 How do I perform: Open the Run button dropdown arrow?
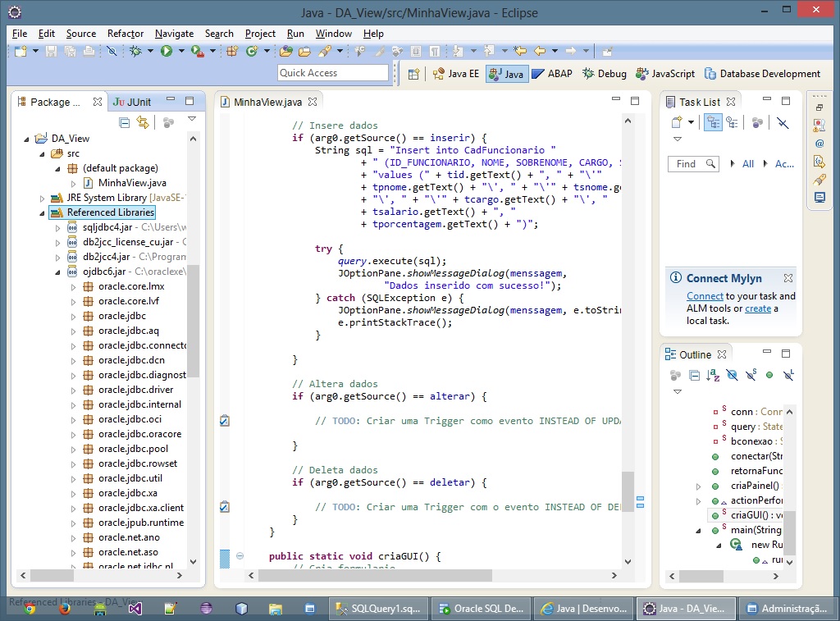[x=180, y=51]
